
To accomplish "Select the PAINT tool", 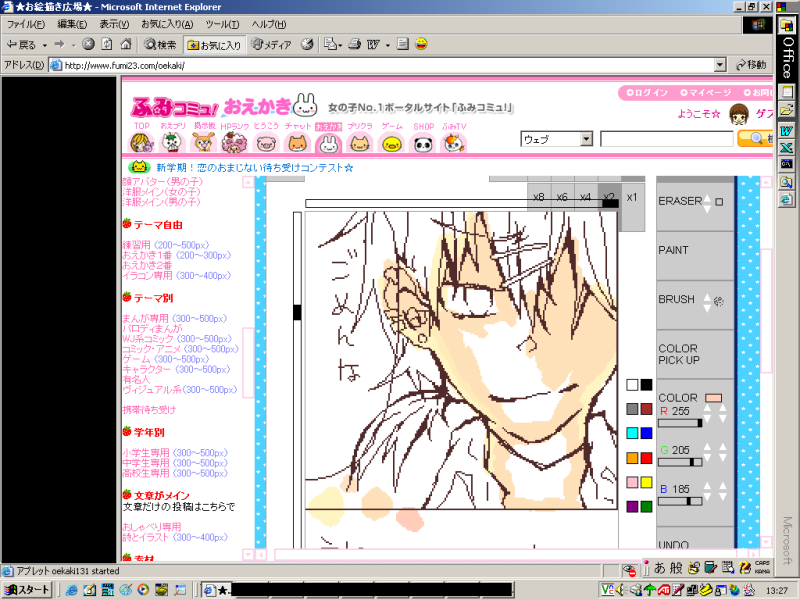I will 673,250.
